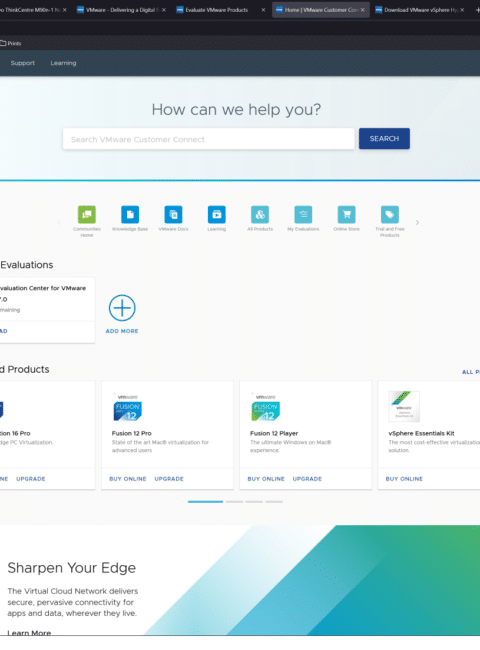The width and height of the screenshot is (480, 650).
Task: Switch to the VMware - Delivering a Digital tab
Action: (x=121, y=10)
